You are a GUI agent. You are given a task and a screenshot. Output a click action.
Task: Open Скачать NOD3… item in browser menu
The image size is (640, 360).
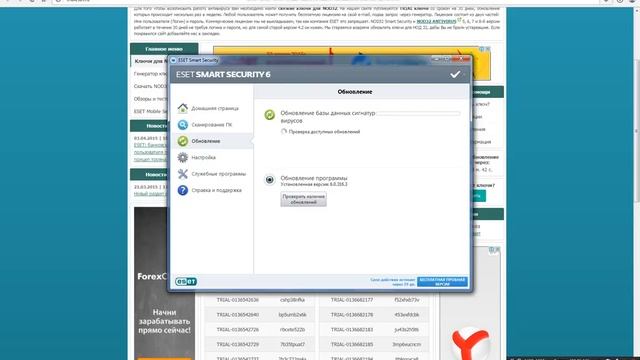pyautogui.click(x=150, y=87)
